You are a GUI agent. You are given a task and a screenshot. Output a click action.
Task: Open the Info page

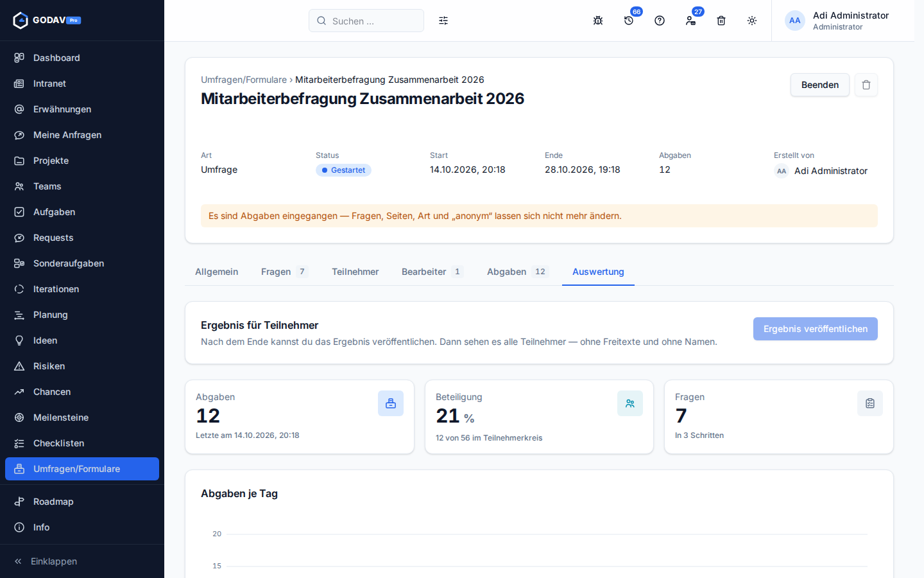82,527
